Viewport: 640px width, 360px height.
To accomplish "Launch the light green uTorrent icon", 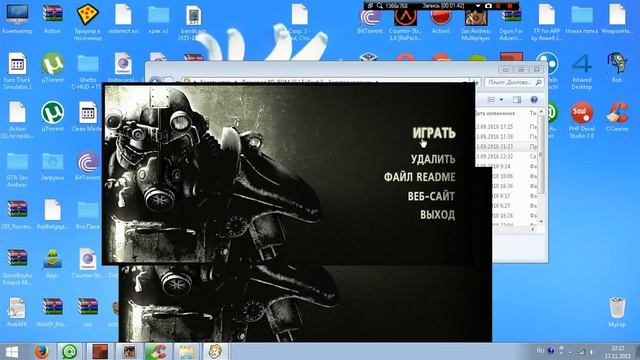I will tap(52, 68).
